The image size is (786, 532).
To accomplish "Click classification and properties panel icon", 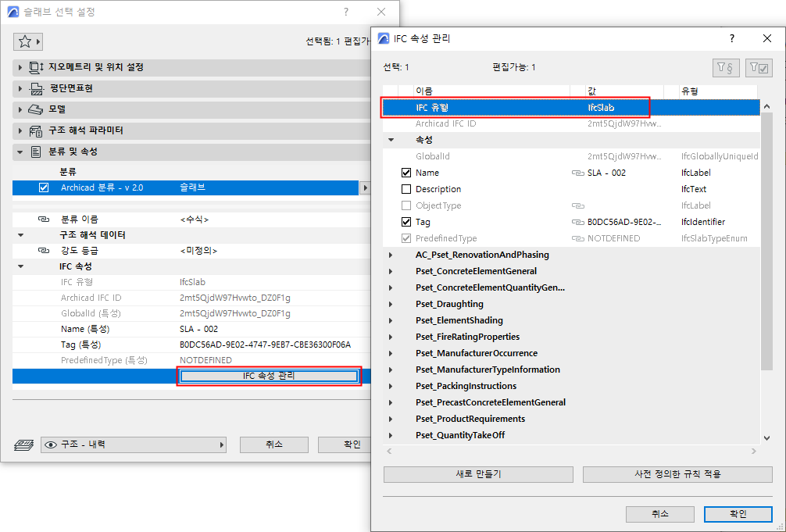I will click(x=36, y=152).
